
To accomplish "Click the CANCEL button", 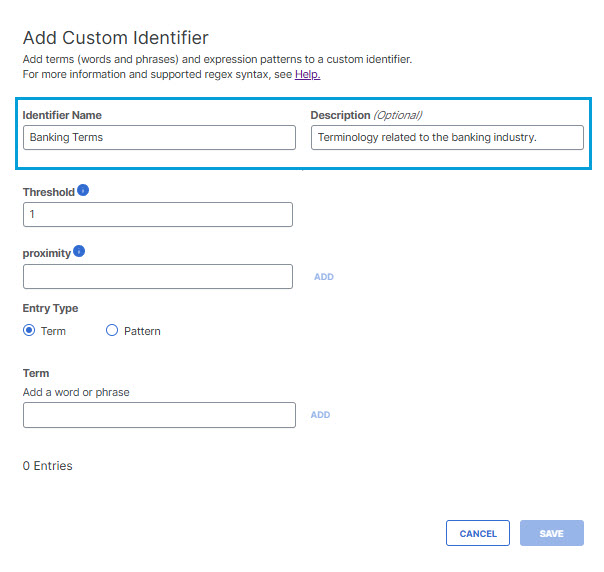I will click(x=478, y=533).
